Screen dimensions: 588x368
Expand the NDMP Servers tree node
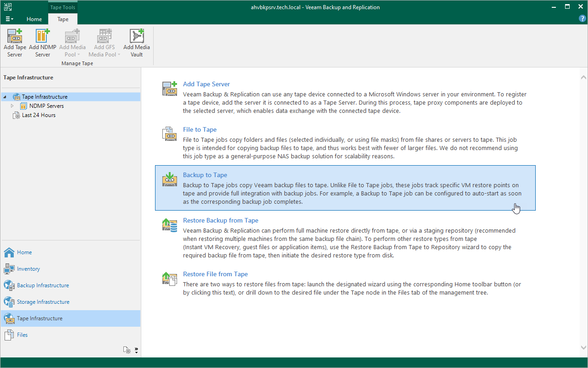(x=12, y=106)
